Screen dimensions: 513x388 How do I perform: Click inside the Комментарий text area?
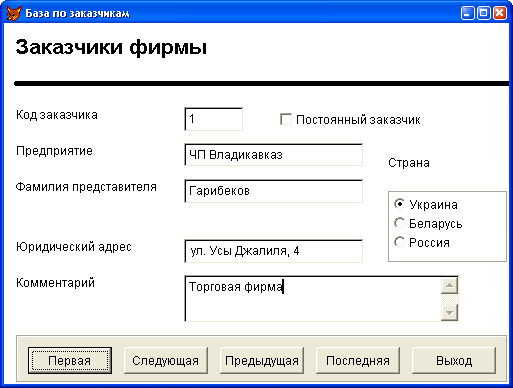coord(313,299)
